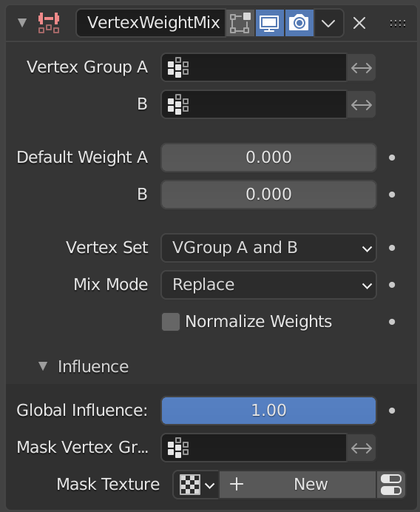Image resolution: width=420 pixels, height=512 pixels.
Task: Open modifier extra options chevron menu
Action: [x=328, y=23]
